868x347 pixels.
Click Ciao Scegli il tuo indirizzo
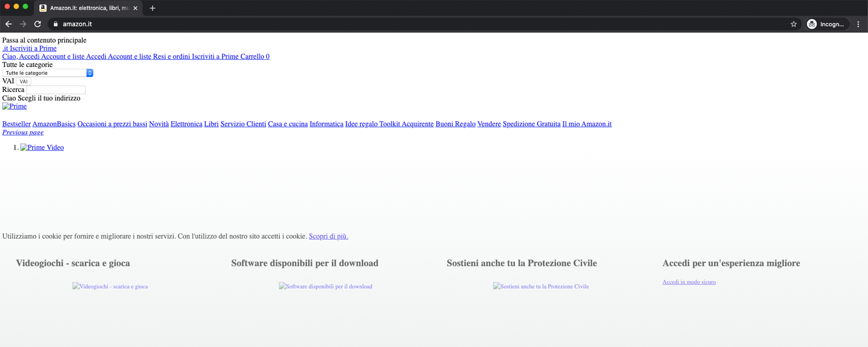[41, 98]
